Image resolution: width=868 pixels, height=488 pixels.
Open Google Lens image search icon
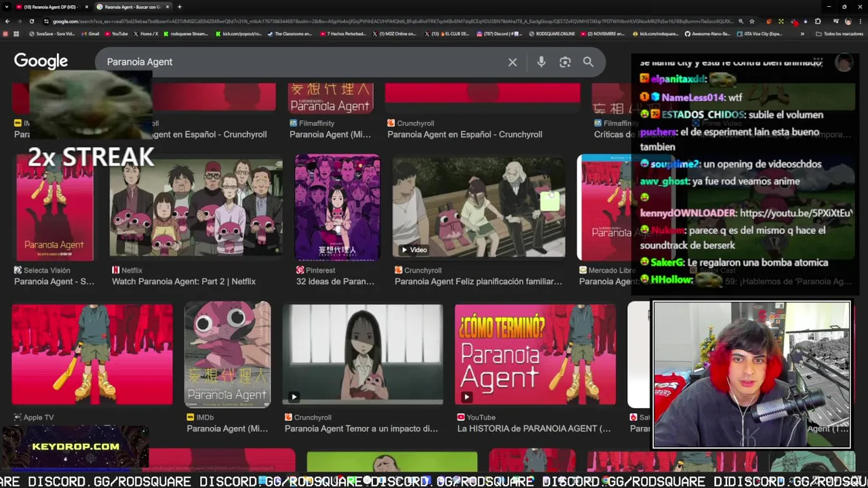tap(565, 62)
